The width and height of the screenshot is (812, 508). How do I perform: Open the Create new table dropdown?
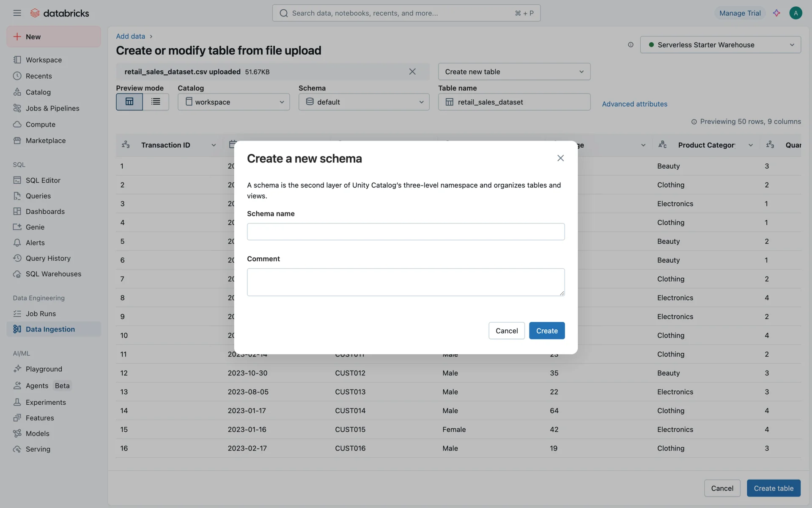(514, 72)
